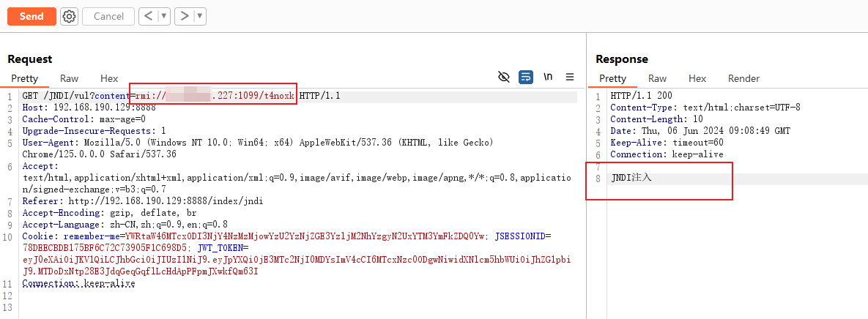Switch to the Request Hex tab
Screen dimensions: 868x319
[x=109, y=78]
